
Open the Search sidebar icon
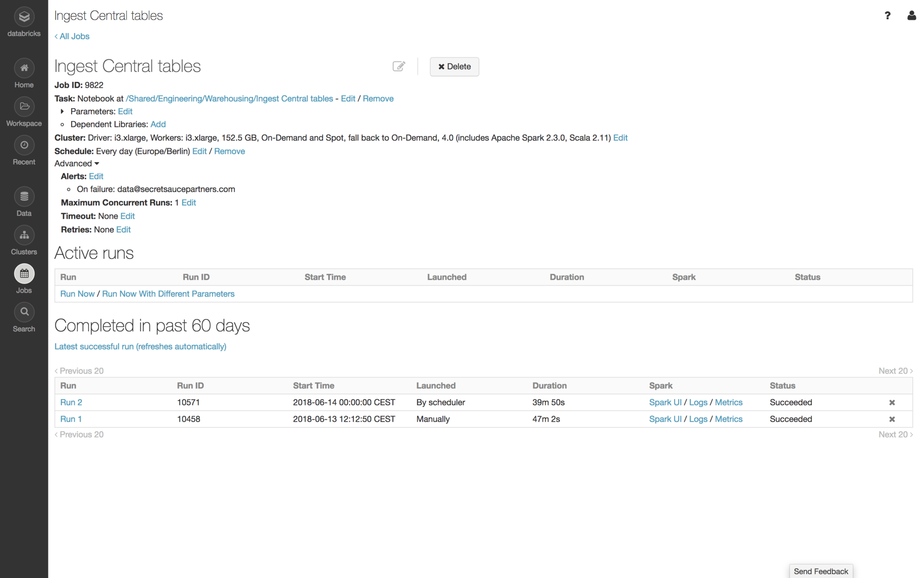[x=24, y=312]
